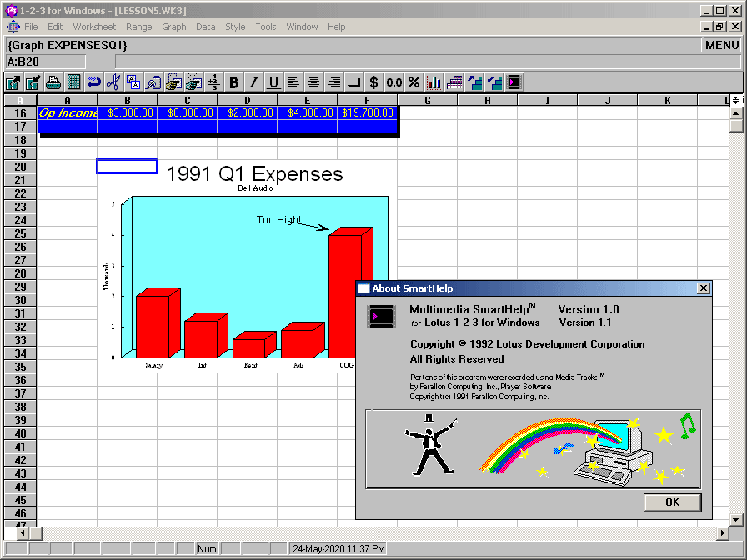Open the Style menu
747x560 pixels.
tap(235, 27)
